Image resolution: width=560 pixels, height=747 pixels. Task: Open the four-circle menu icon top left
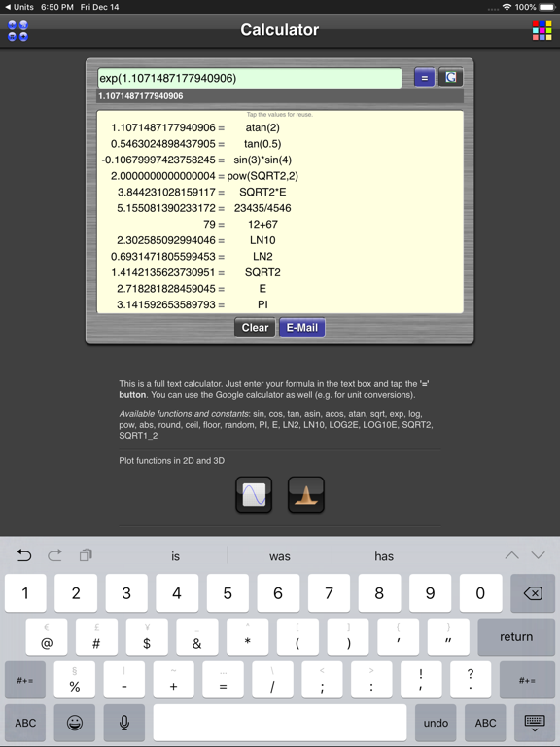pos(17,30)
